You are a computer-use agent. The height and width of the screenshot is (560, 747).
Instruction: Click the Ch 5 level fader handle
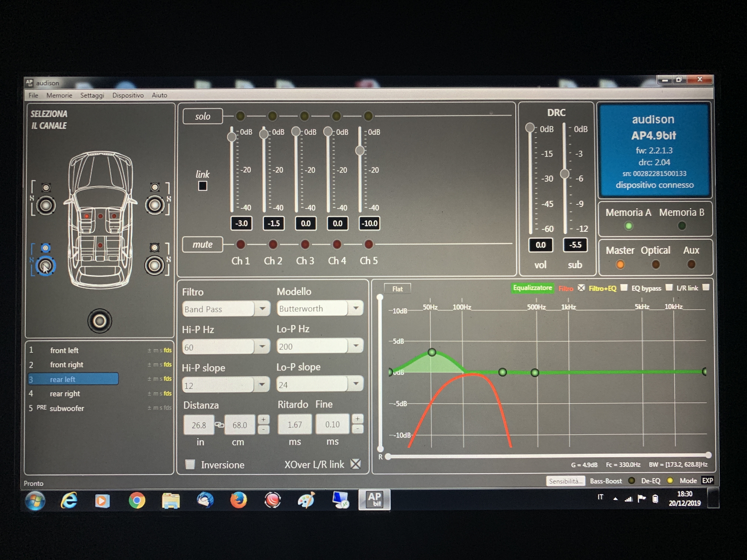(360, 150)
